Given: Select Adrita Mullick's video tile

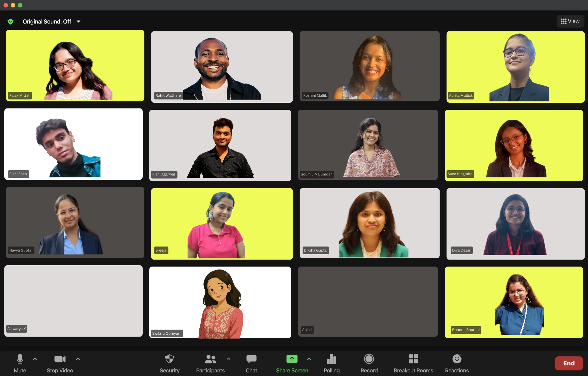Looking at the screenshot, I should pos(515,67).
